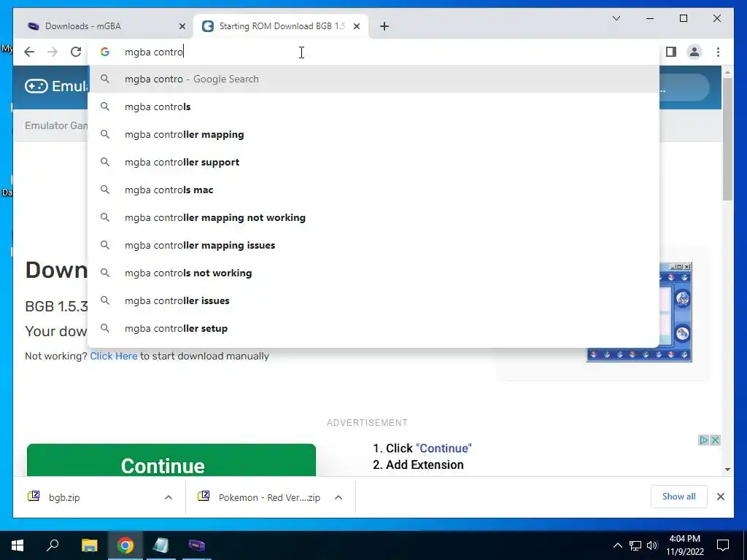Close the Starting ROM Download tab
Image resolution: width=747 pixels, height=560 pixels.
pos(356,26)
